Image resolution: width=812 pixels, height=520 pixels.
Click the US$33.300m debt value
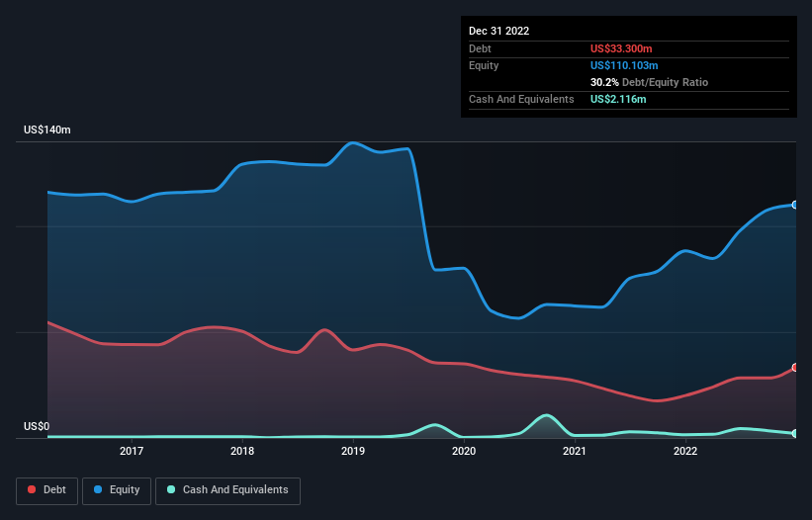(x=621, y=48)
